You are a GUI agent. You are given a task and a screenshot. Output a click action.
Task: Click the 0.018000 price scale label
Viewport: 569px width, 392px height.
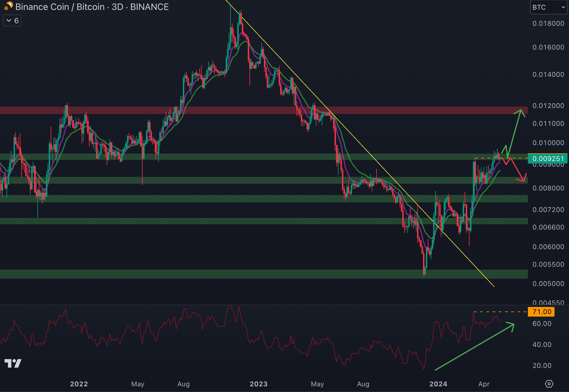[548, 24]
